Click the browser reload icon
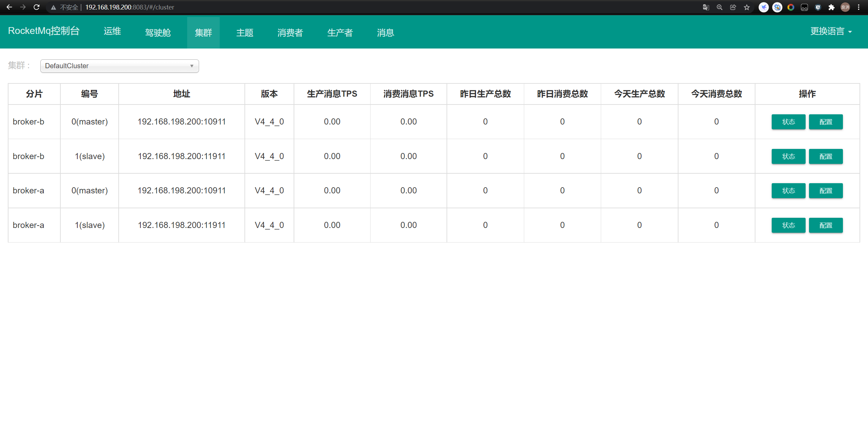The height and width of the screenshot is (441, 868). click(x=37, y=7)
